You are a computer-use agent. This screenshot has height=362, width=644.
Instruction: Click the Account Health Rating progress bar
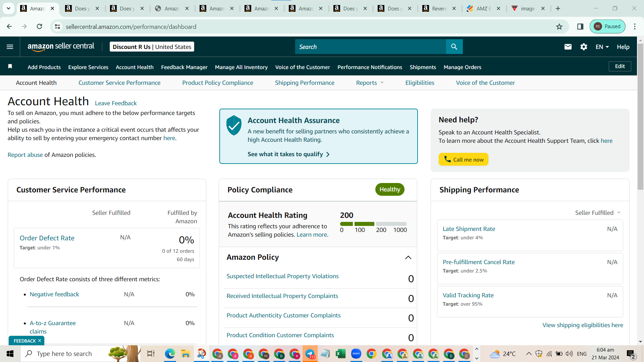(x=373, y=224)
